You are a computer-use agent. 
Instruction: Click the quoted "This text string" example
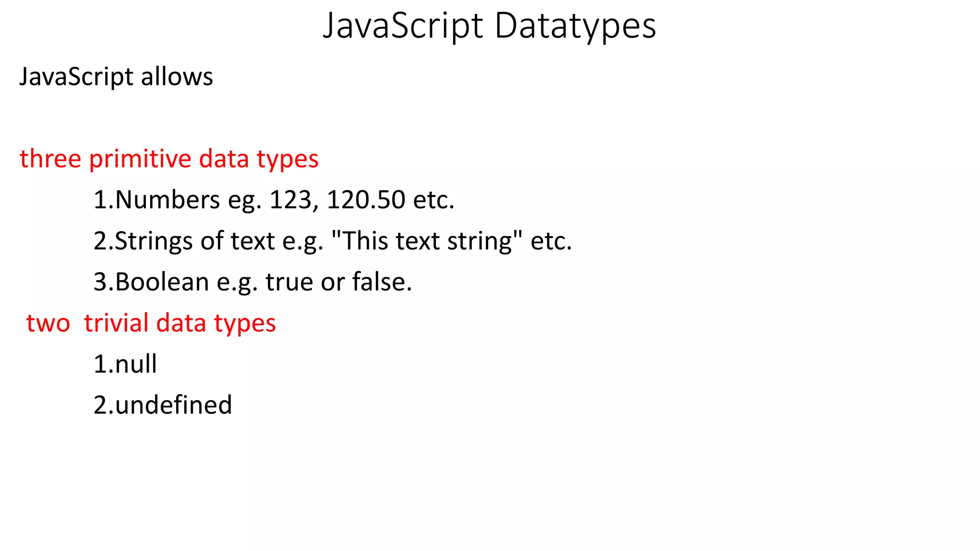[426, 240]
